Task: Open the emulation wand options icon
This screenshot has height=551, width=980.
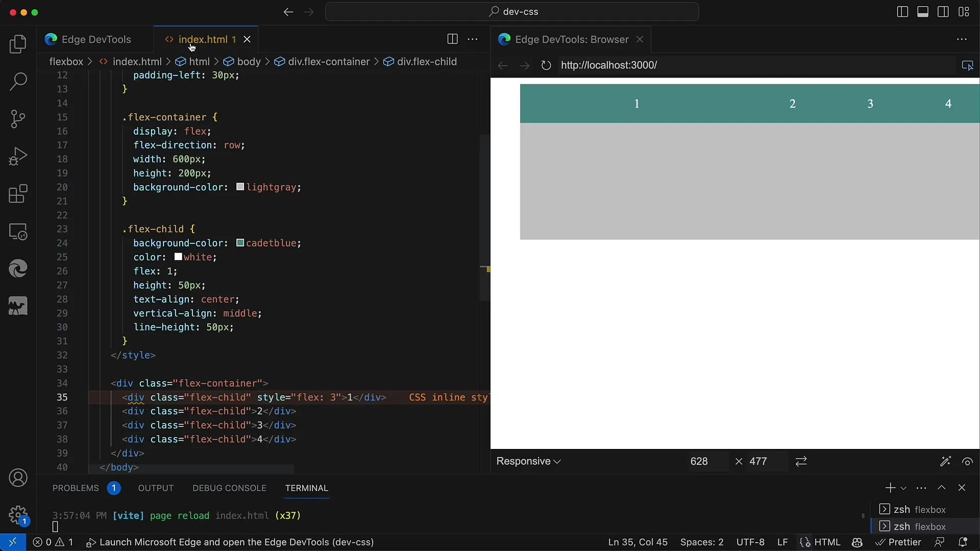Action: pyautogui.click(x=945, y=461)
